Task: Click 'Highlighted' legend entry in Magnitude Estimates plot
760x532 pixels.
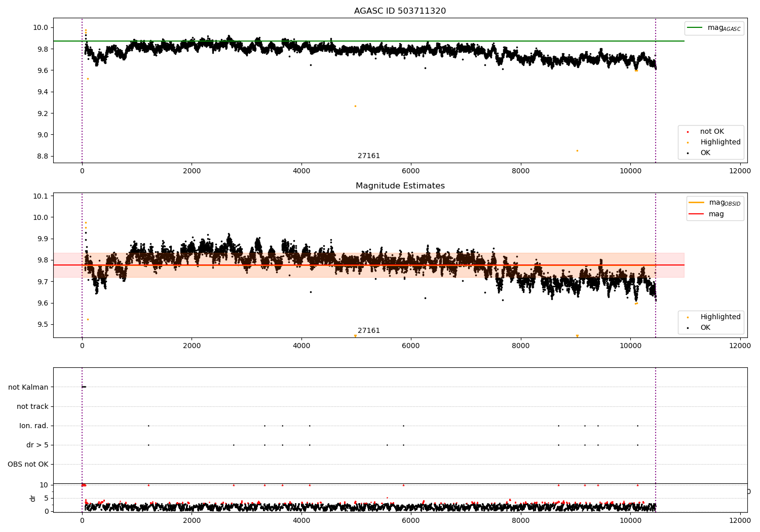Action: [720, 317]
